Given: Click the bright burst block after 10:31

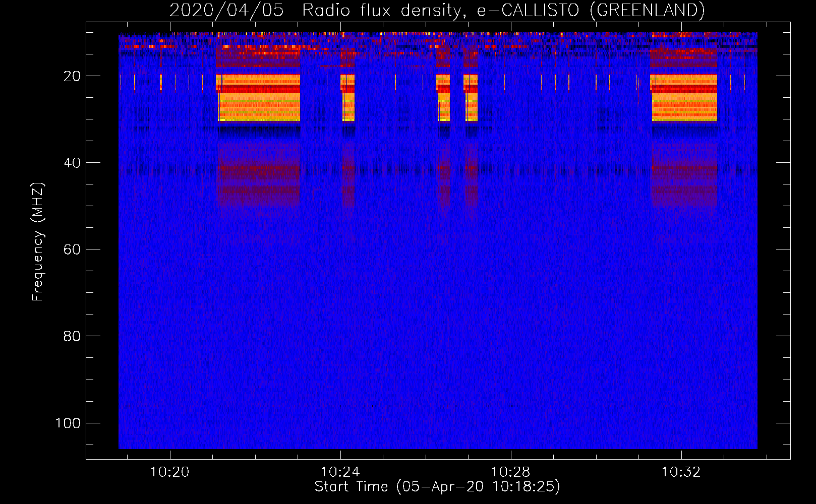Looking at the screenshot, I should coord(684,98).
